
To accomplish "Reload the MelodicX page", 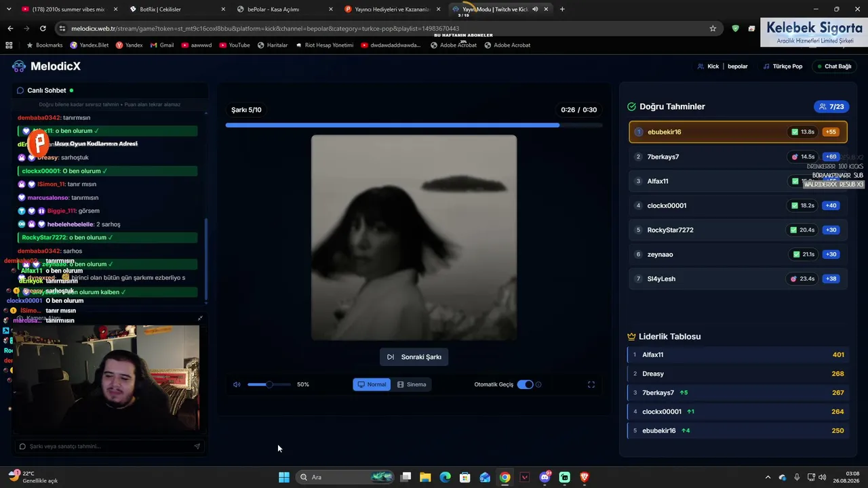I will tap(43, 28).
